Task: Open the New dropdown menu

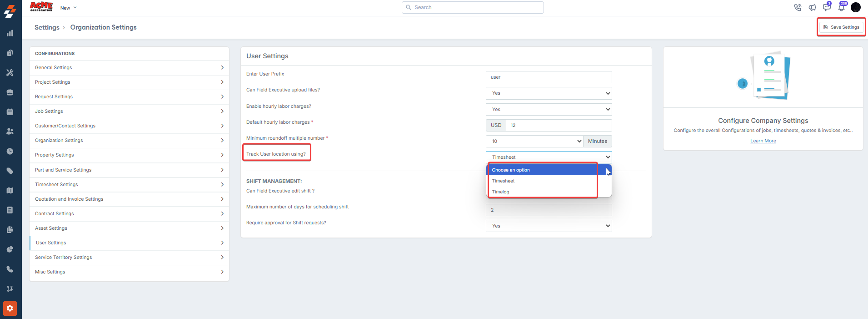Action: (x=69, y=8)
